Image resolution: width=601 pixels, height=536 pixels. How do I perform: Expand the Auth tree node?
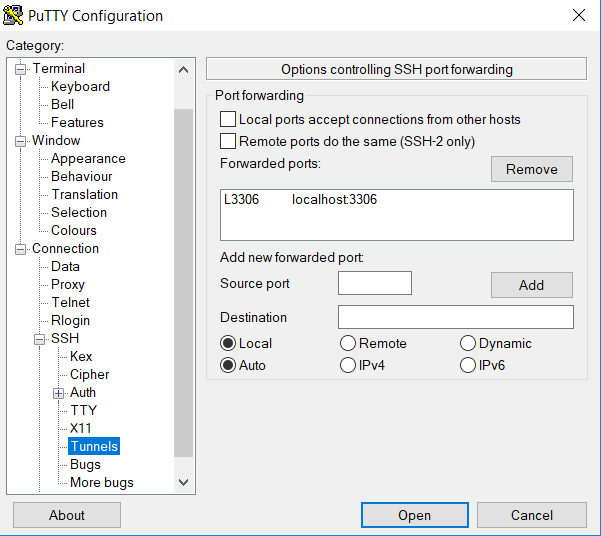point(58,393)
